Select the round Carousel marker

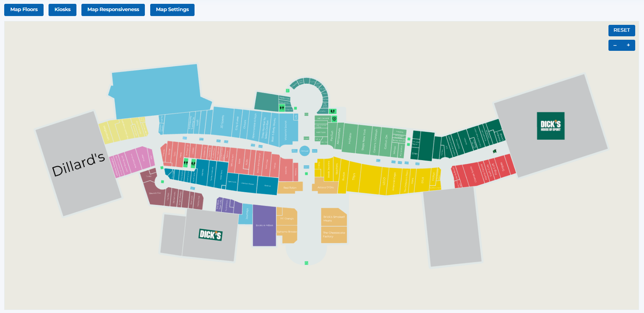coord(305,151)
